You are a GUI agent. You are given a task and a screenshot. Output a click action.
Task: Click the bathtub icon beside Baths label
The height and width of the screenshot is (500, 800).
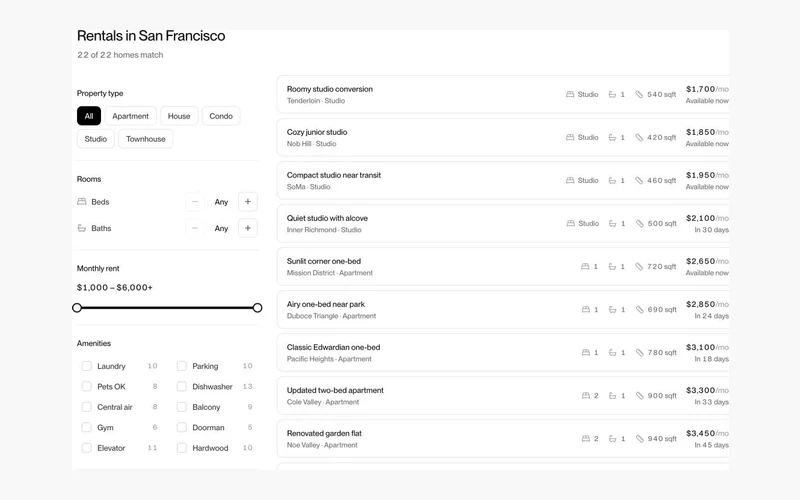click(82, 228)
